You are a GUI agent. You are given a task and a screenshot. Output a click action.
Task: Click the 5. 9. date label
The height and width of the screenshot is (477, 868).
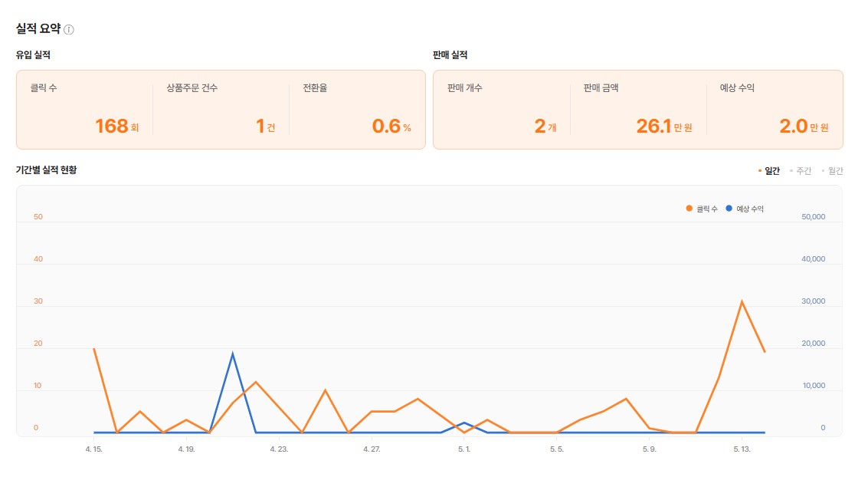point(650,449)
